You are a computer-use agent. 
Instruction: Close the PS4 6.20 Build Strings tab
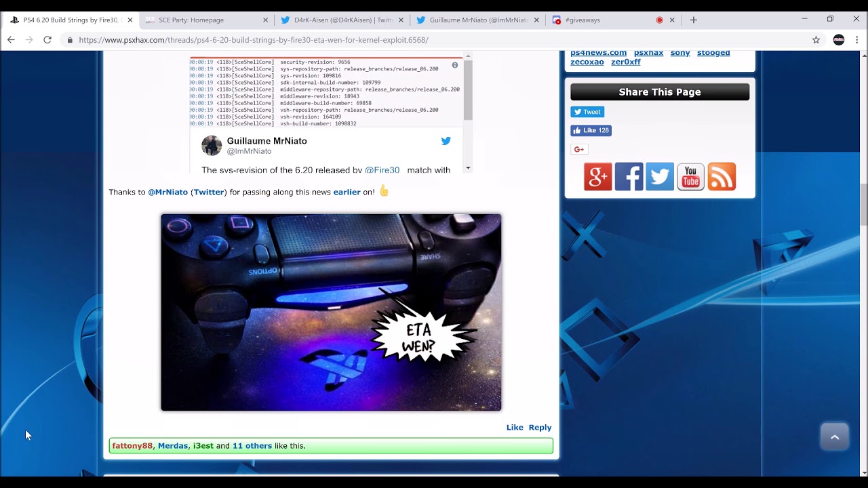pos(130,20)
